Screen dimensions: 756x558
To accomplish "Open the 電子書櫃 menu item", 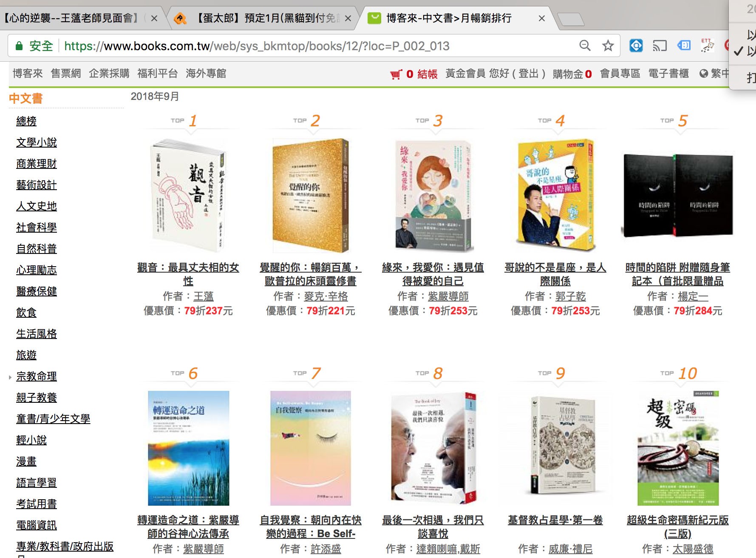I will (668, 74).
